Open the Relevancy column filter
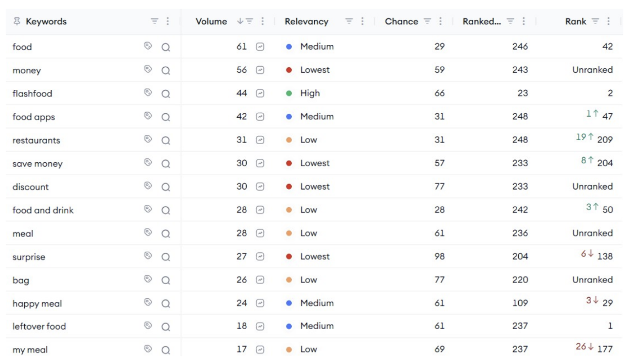628x364 pixels. (349, 21)
